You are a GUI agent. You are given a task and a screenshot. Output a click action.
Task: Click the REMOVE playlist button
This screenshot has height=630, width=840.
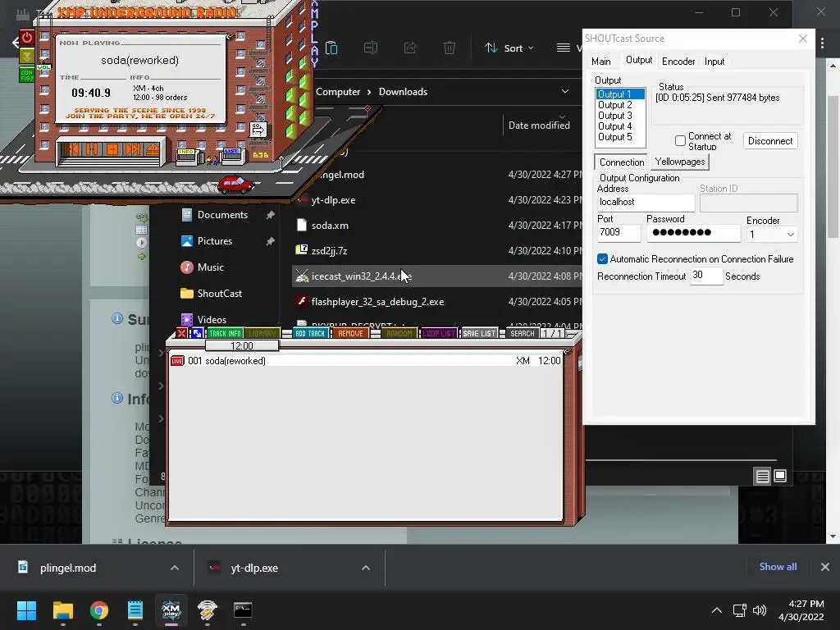point(350,333)
